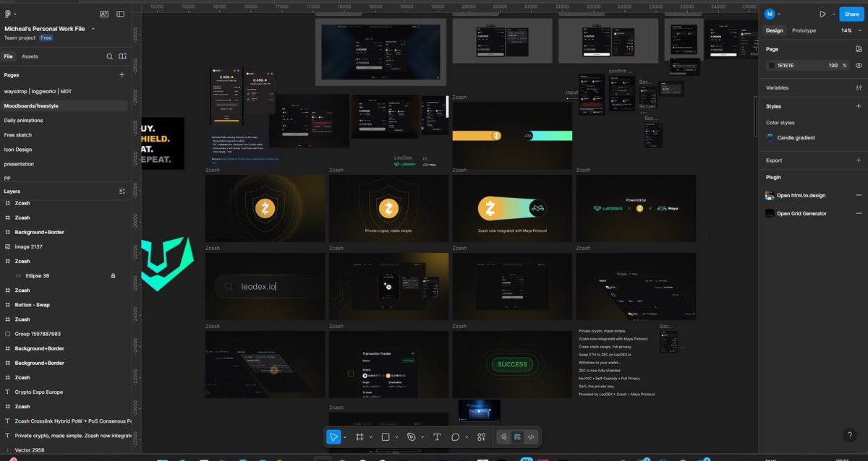Image resolution: width=868 pixels, height=461 pixels.
Task: Select the Group 1597887603 layer
Action: click(38, 334)
